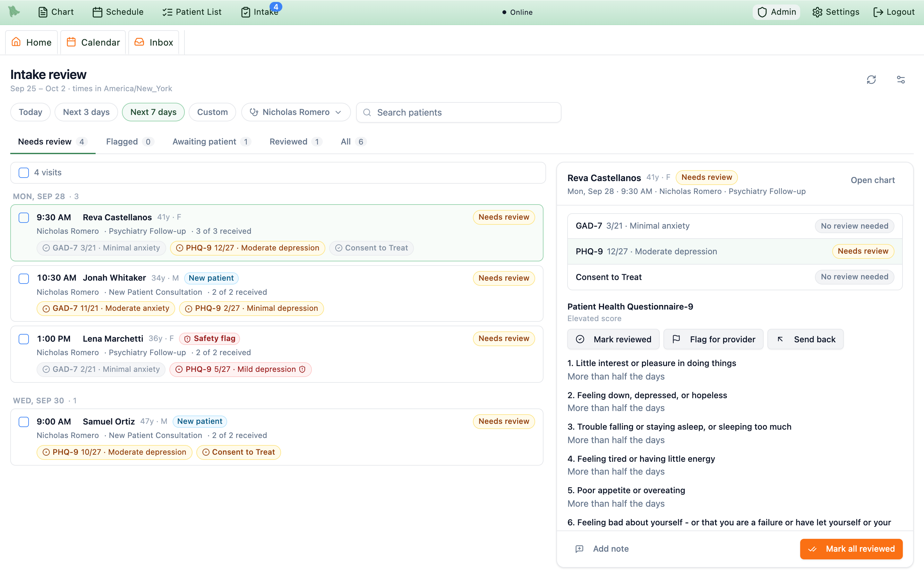Refresh the intake review list

pyautogui.click(x=871, y=80)
